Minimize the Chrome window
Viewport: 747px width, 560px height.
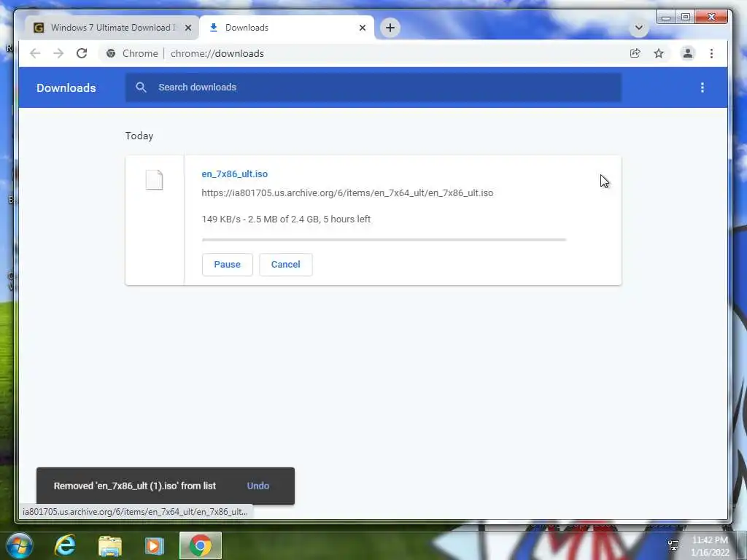(x=666, y=17)
